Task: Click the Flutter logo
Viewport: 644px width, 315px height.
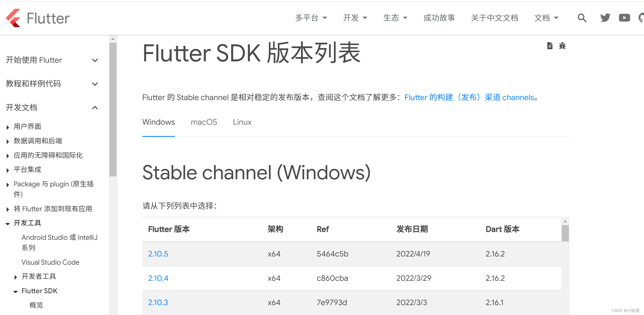Action: pos(38,18)
